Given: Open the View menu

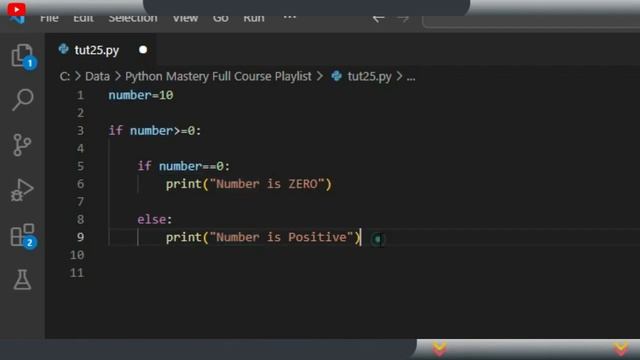Looking at the screenshot, I should (x=185, y=18).
